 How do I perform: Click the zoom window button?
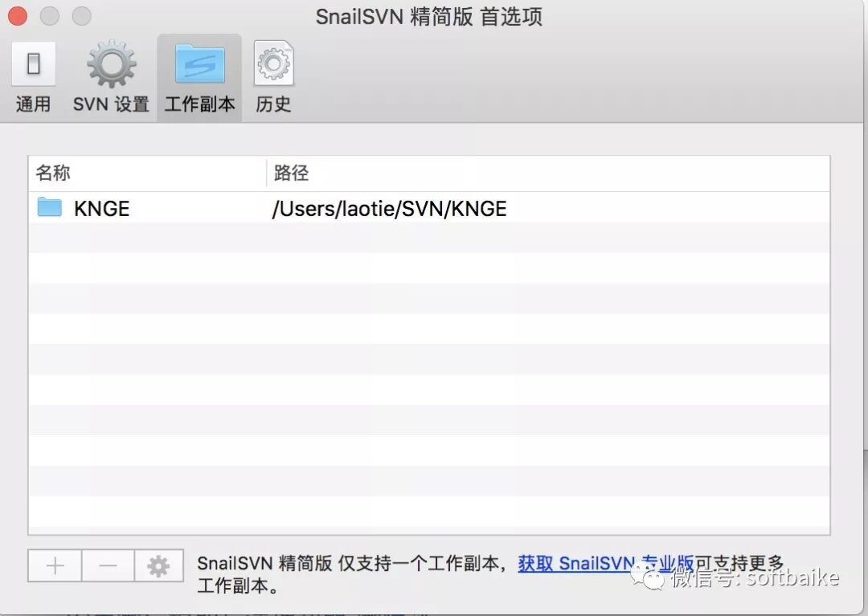(x=82, y=15)
